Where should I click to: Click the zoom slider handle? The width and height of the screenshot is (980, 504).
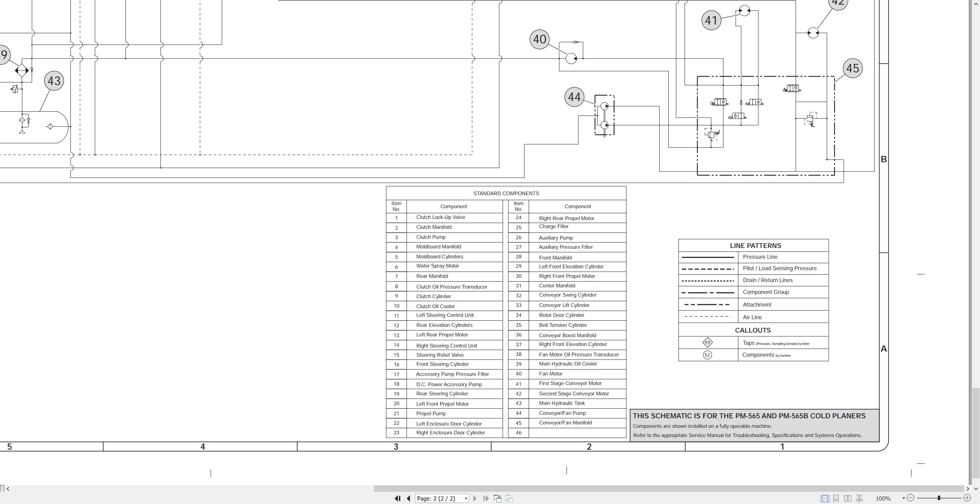pyautogui.click(x=939, y=498)
